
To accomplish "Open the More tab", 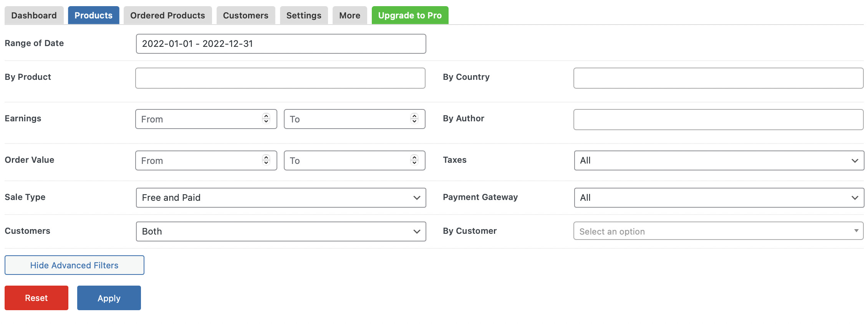I will 350,15.
